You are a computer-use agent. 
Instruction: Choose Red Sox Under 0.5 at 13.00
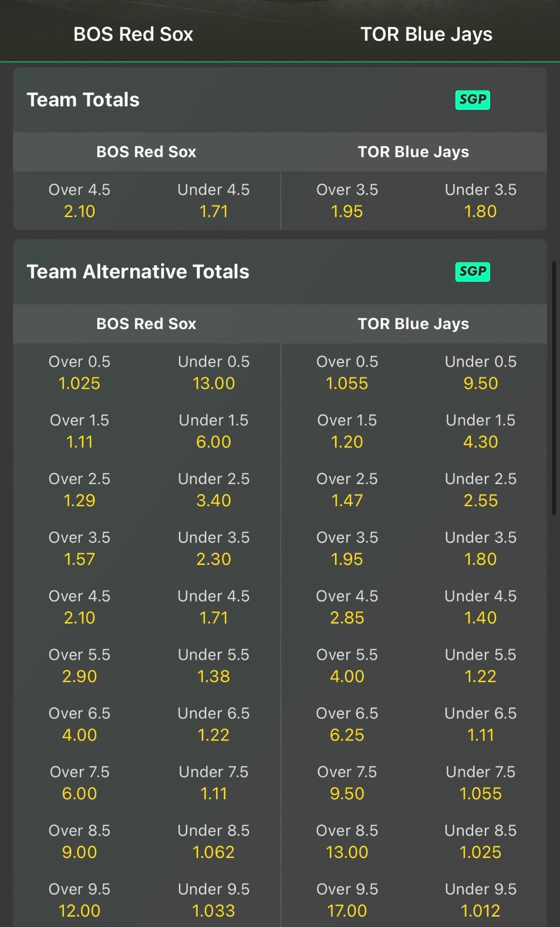tap(214, 373)
